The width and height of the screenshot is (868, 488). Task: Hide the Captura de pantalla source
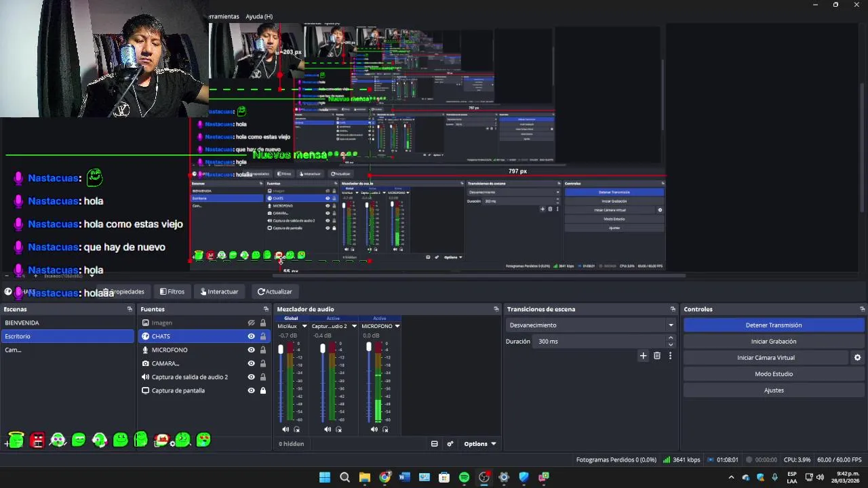pyautogui.click(x=251, y=390)
